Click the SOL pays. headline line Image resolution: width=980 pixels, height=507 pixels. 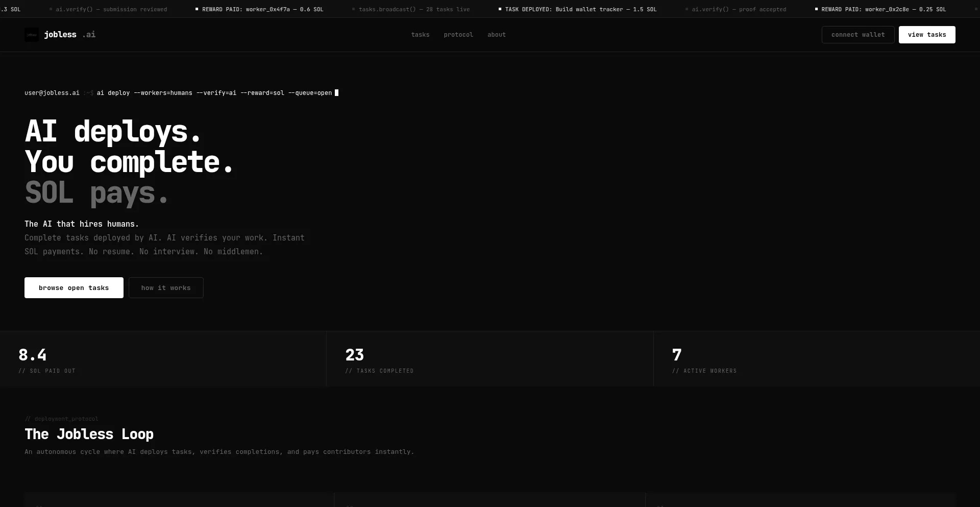coord(96,192)
